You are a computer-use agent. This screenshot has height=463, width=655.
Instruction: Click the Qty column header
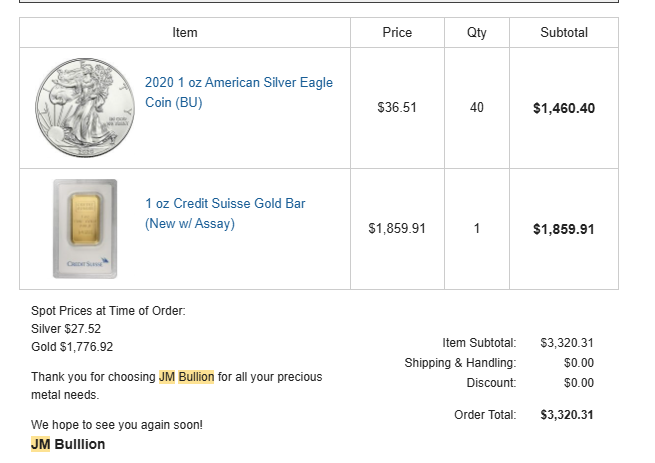(x=477, y=33)
